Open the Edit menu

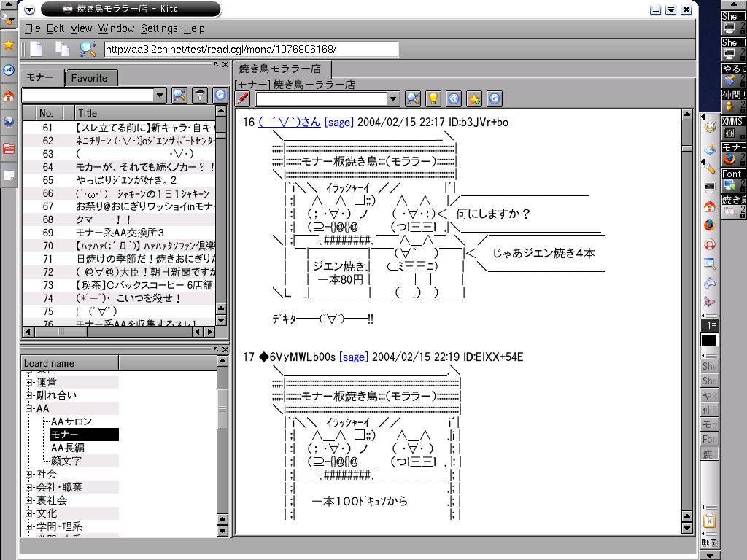55,28
